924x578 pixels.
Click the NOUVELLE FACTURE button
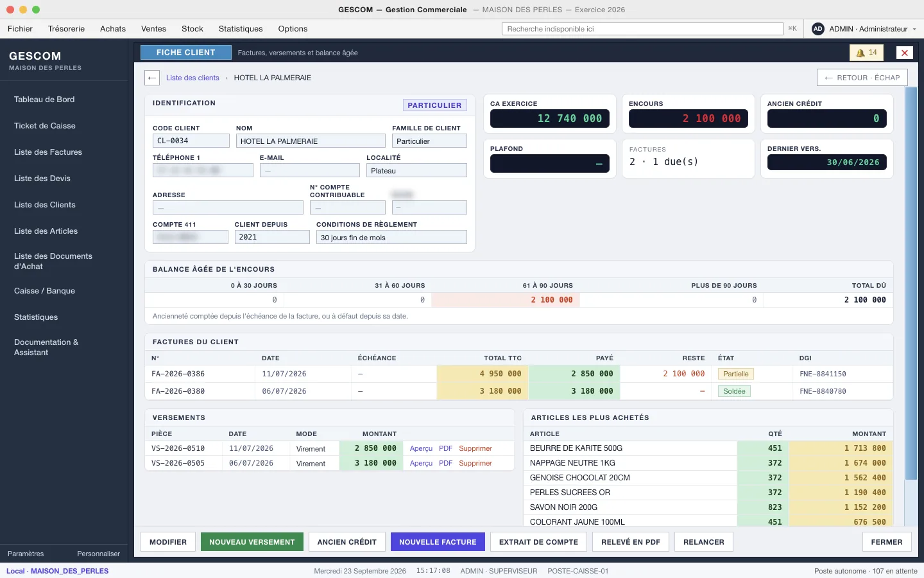click(438, 542)
